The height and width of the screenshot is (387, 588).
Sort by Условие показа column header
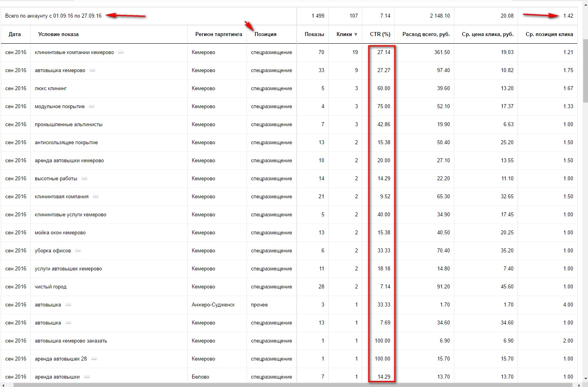pos(58,34)
